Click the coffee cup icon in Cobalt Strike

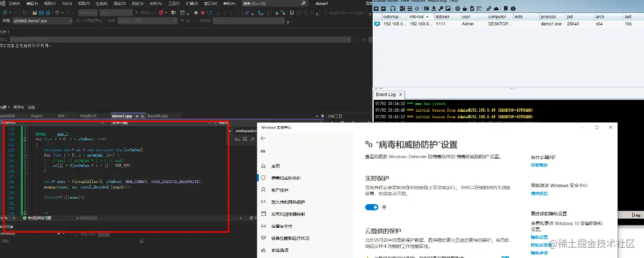(465, 9)
